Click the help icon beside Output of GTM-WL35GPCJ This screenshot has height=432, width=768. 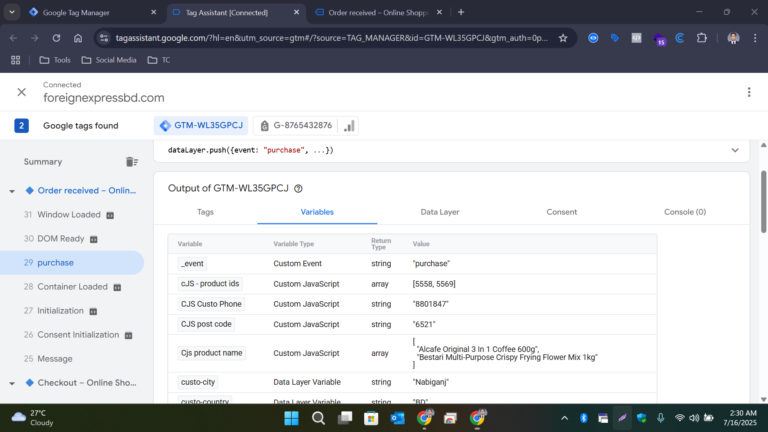coord(298,188)
